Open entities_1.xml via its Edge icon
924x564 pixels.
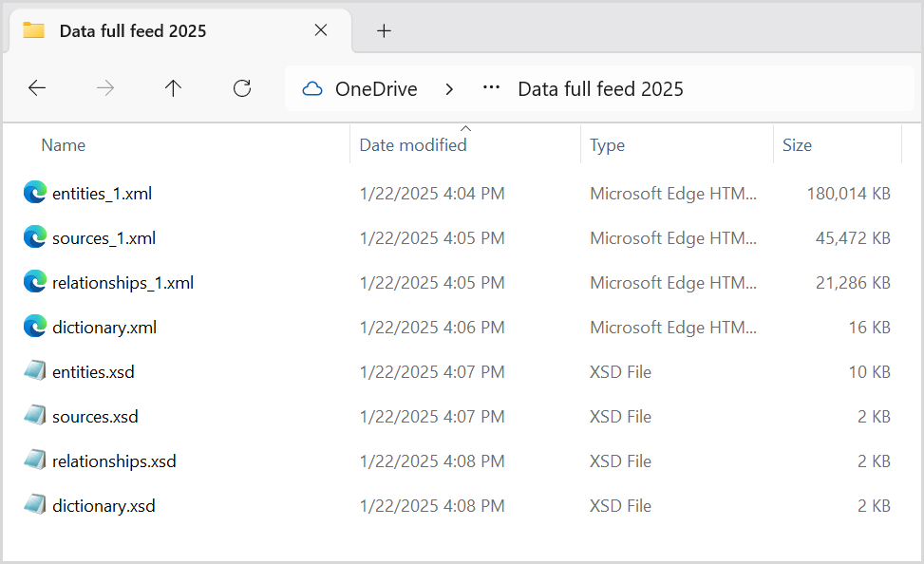tap(33, 193)
